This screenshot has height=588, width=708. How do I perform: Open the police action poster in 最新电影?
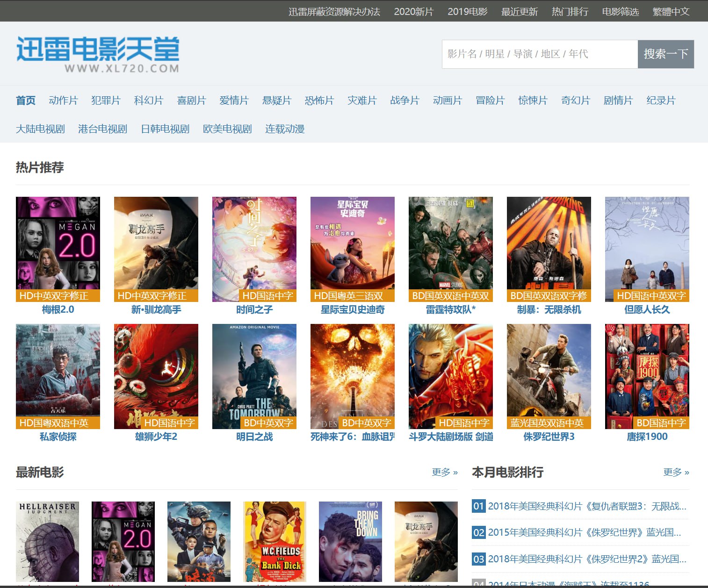tap(199, 542)
